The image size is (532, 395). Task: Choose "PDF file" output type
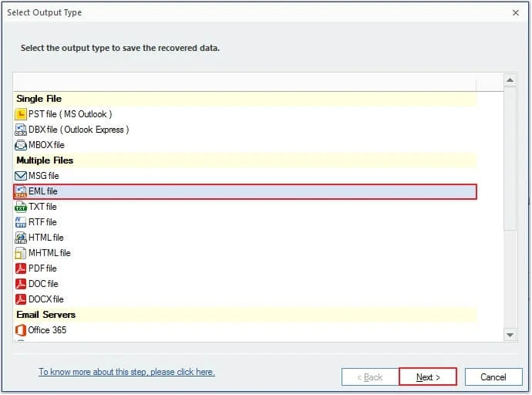point(42,268)
